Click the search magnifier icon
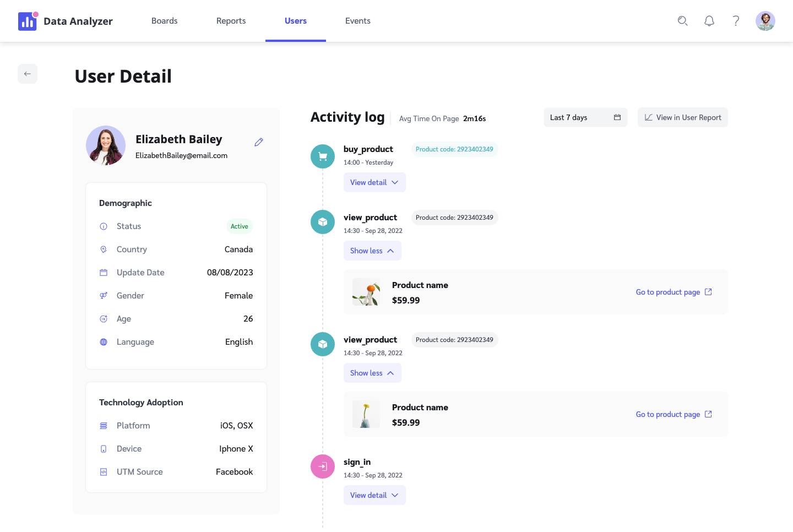793x532 pixels. pos(682,21)
